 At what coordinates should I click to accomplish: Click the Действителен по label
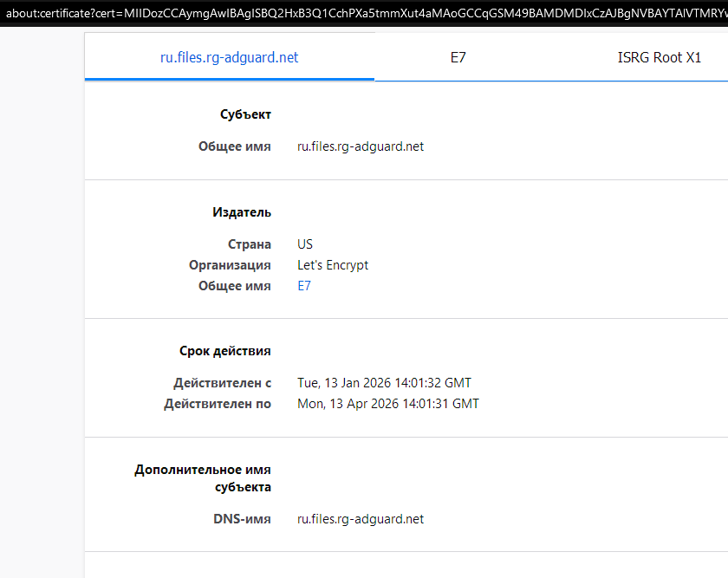point(218,404)
